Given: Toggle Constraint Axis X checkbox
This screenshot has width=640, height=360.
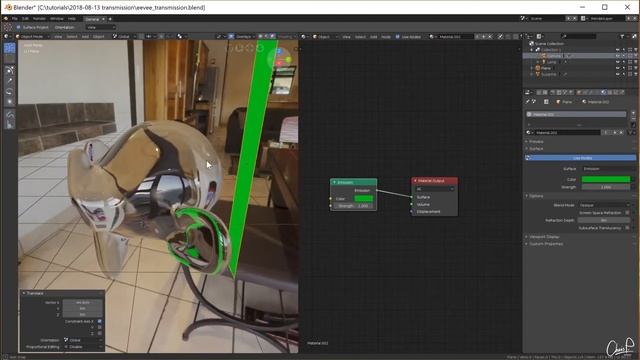Looking at the screenshot, I should pyautogui.click(x=100, y=322).
